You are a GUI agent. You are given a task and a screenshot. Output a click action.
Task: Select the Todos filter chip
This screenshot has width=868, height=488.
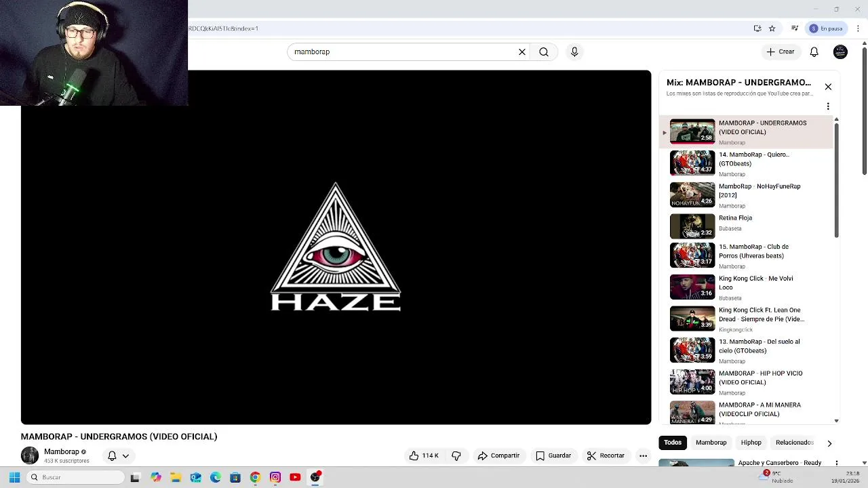673,443
